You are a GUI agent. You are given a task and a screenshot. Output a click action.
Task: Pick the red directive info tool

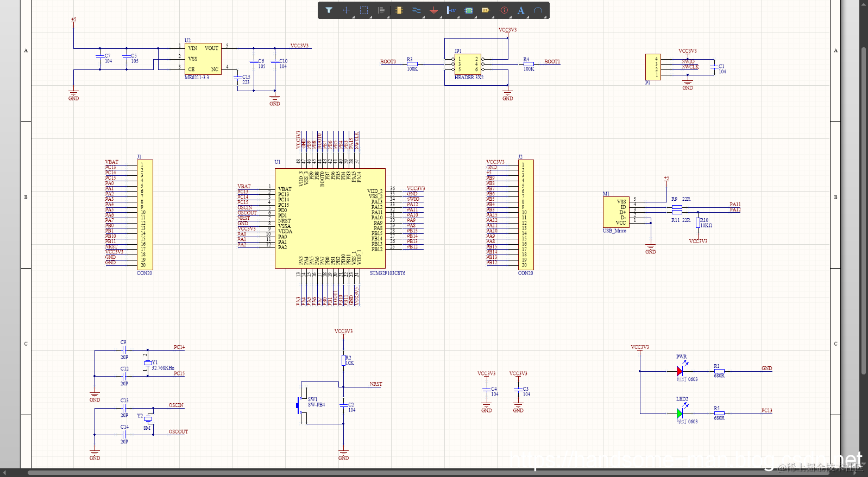tap(504, 10)
